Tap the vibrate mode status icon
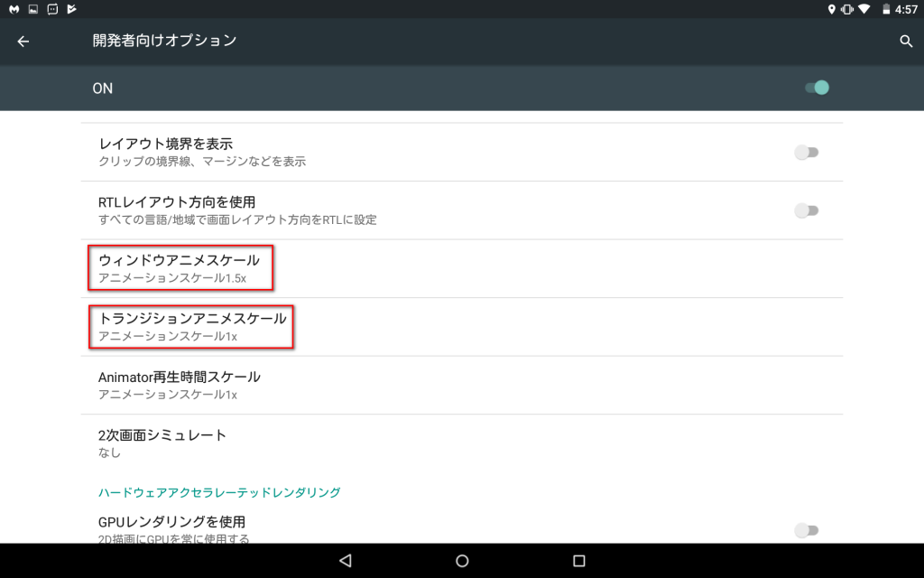 click(846, 9)
